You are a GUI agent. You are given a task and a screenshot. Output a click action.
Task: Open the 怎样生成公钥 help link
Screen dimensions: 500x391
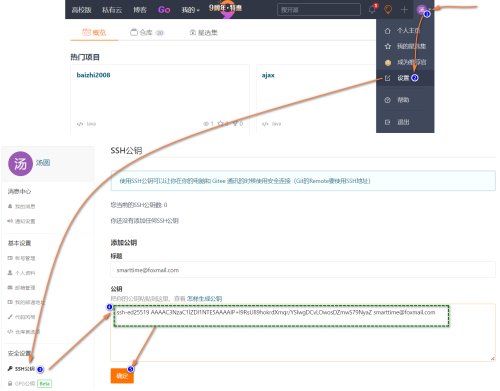pos(204,299)
